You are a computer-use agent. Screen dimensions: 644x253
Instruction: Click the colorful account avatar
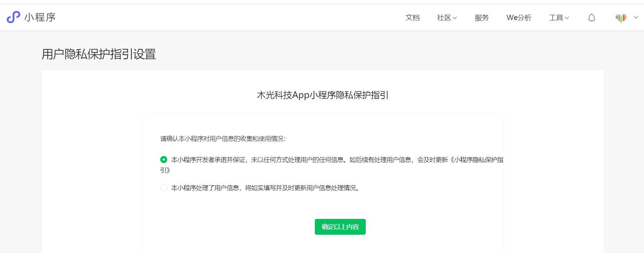point(621,18)
